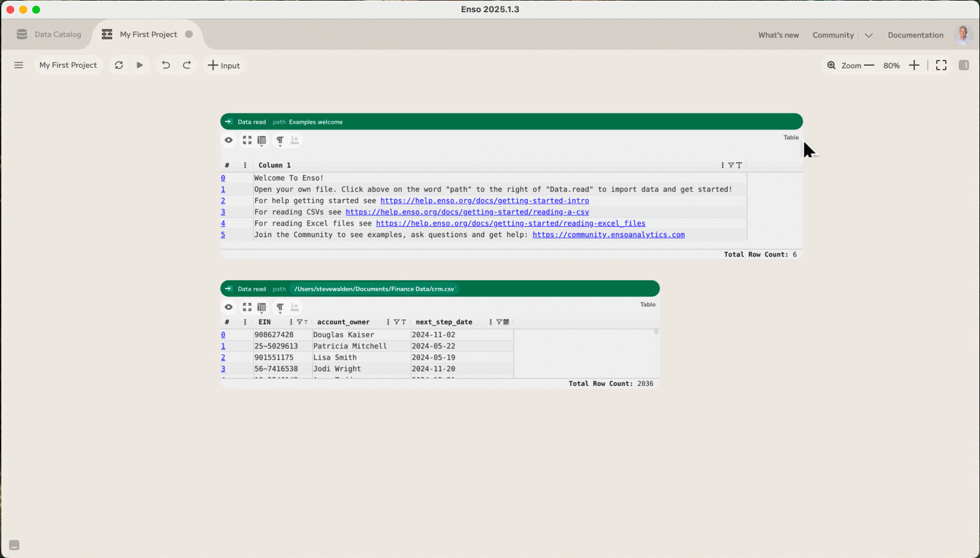Hide visualization on the Examples welcome node
Image resolution: width=980 pixels, height=558 pixels.
tap(229, 140)
